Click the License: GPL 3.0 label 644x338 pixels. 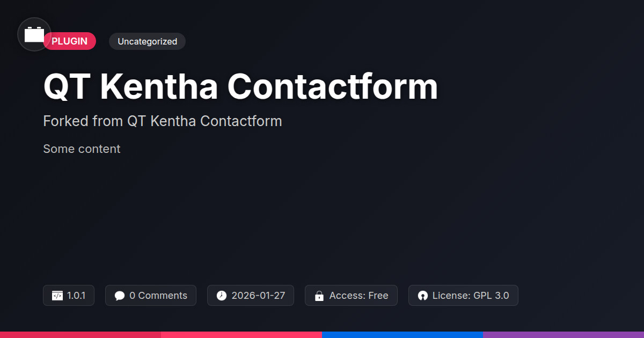[x=471, y=296]
